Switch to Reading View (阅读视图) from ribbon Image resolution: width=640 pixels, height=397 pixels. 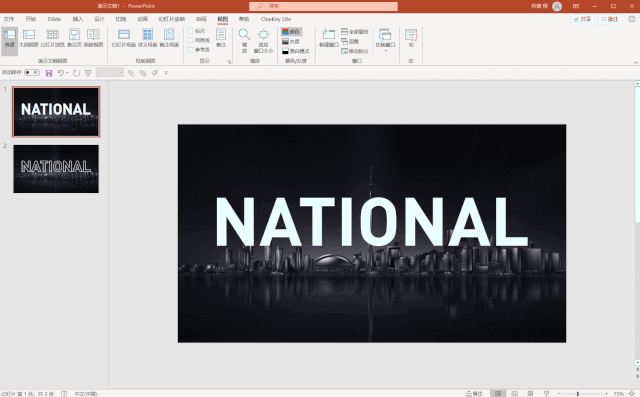93,38
